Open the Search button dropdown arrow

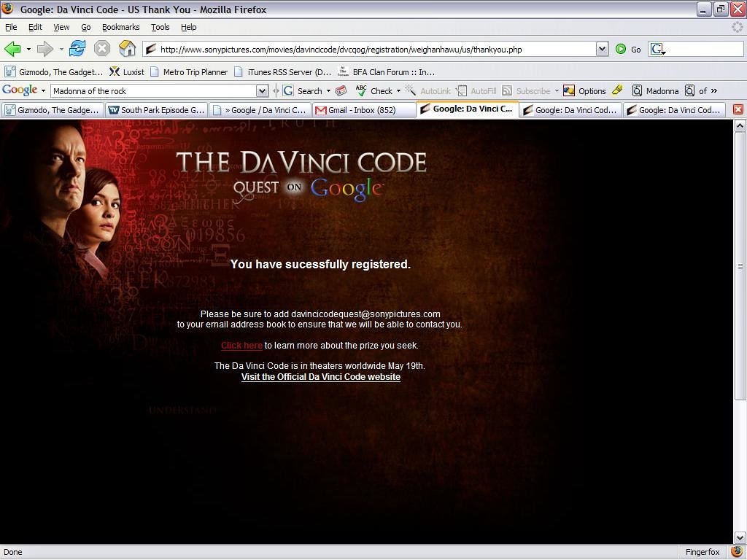(x=328, y=91)
